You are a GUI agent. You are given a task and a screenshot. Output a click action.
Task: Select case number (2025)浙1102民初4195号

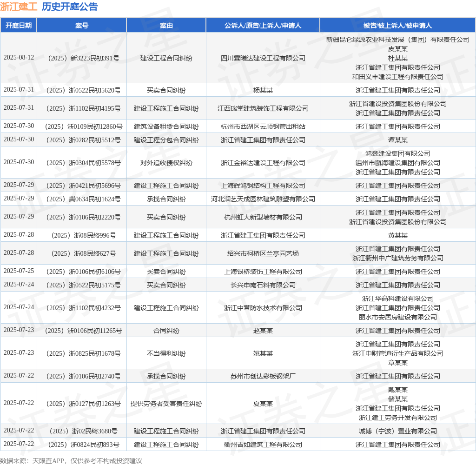click(x=84, y=108)
